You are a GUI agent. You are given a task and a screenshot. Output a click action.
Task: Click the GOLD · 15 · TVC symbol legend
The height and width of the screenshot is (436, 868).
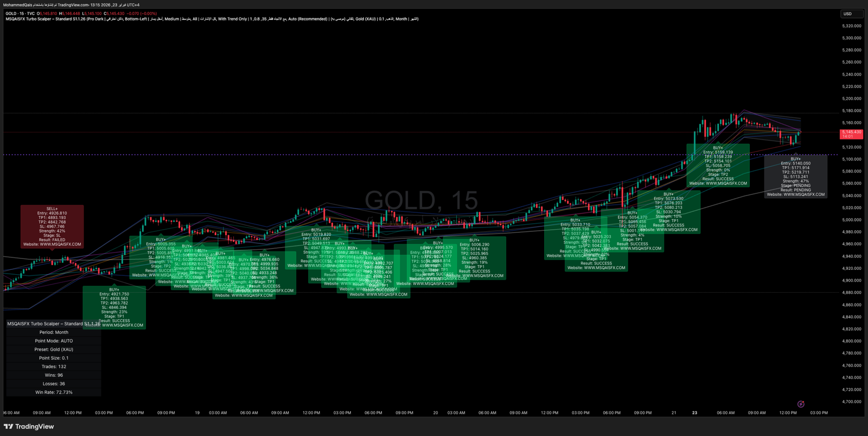point(20,14)
